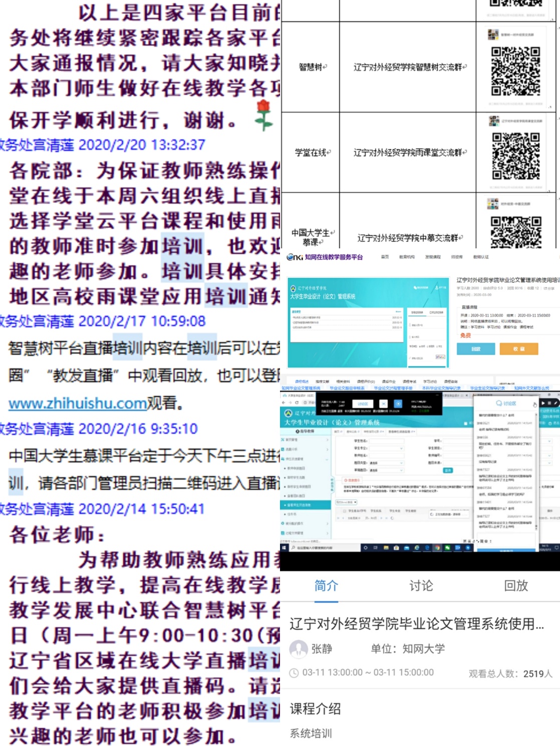Switch to the 回放 tab below the video

[x=516, y=585]
